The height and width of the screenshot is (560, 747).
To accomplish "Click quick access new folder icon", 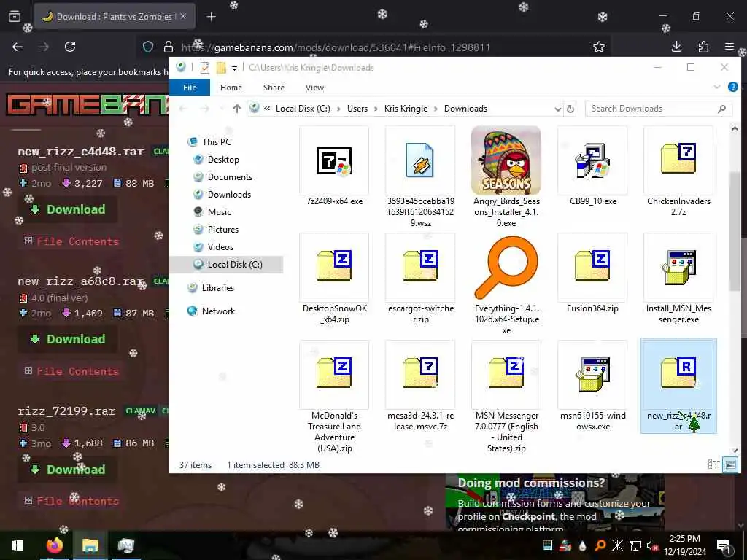I will click(x=221, y=68).
